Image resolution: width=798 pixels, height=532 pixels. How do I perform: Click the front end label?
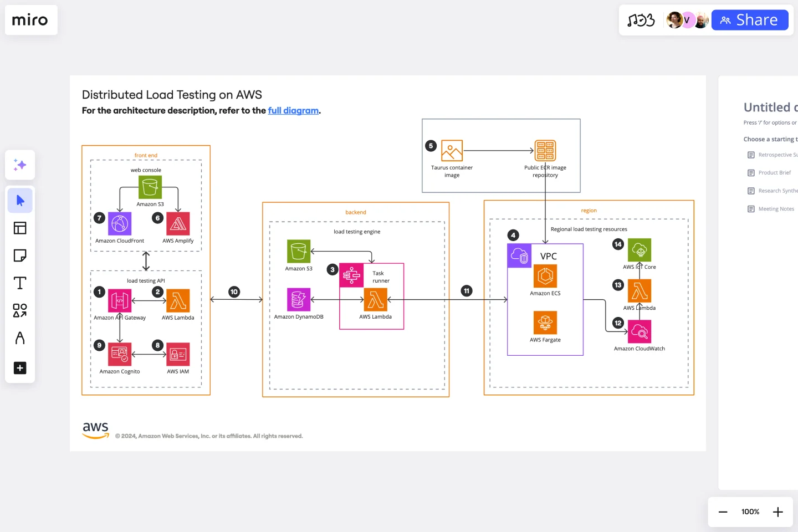[146, 156]
